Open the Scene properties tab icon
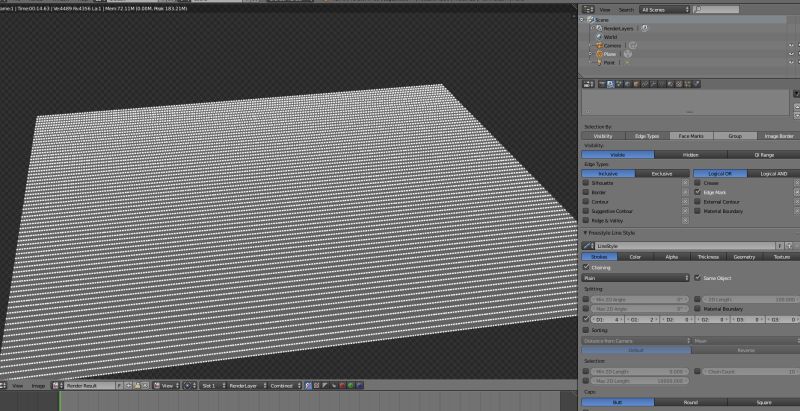Screen dimensions: 800x411 pos(619,84)
